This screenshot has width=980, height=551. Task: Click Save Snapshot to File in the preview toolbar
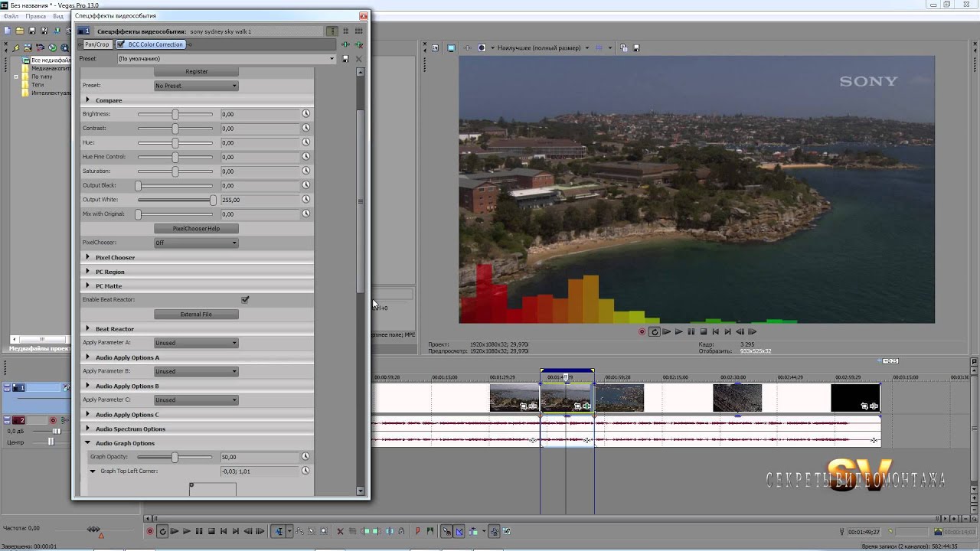(x=636, y=47)
